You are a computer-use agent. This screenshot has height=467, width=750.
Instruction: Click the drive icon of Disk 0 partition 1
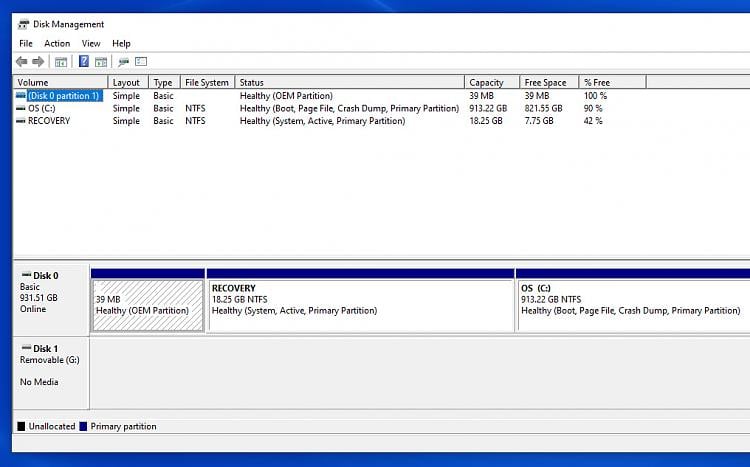click(21, 96)
